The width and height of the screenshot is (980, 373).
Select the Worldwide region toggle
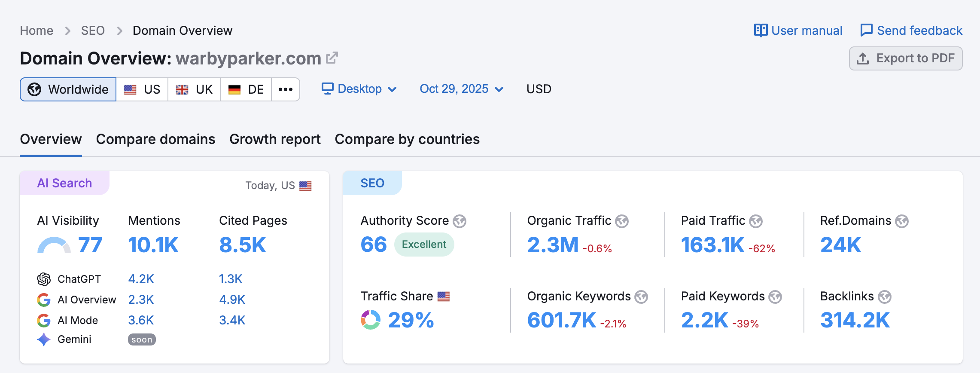pyautogui.click(x=68, y=89)
